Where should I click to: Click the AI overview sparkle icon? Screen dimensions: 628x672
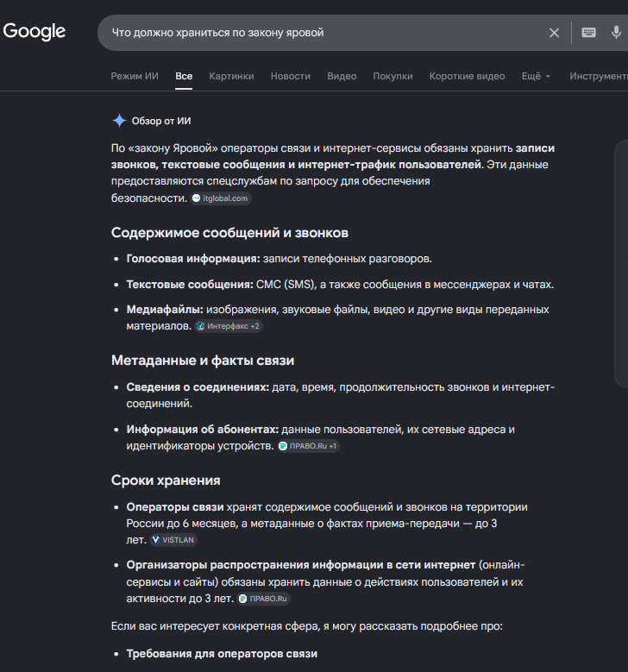[x=119, y=121]
